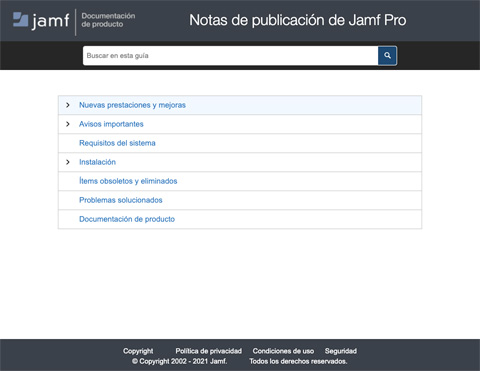Open the 'Seguridad' footer link
Screen dimensions: 480x371
click(341, 351)
